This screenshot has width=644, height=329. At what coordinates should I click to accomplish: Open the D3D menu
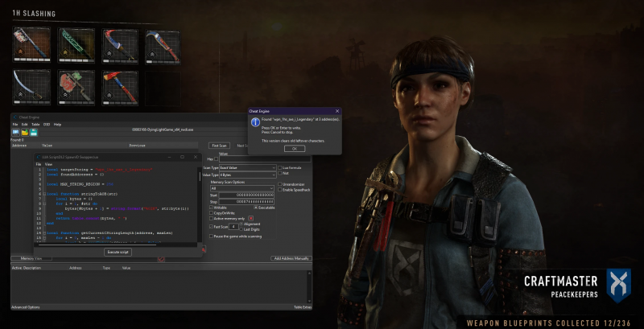[47, 125]
